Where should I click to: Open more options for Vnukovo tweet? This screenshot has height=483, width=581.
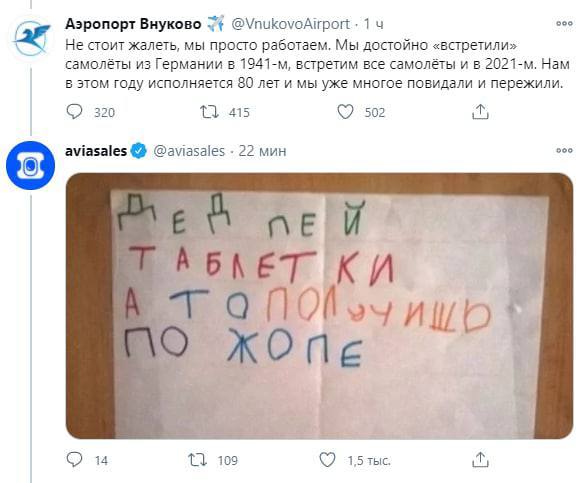(564, 23)
